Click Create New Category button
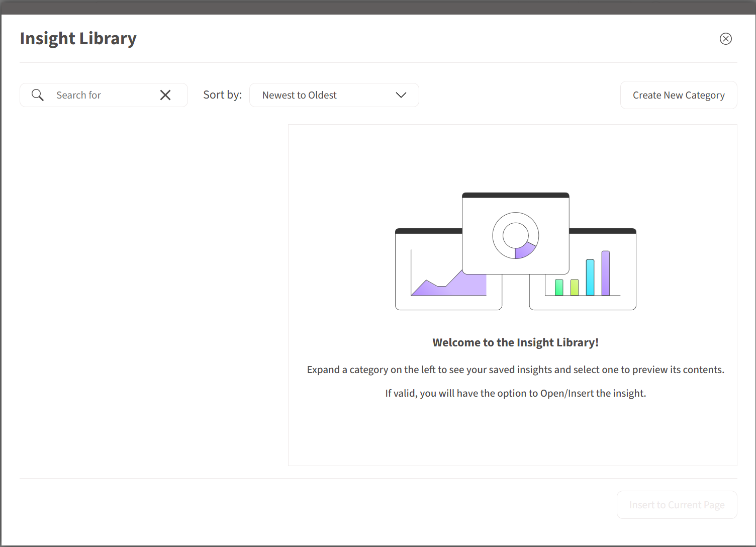 [x=679, y=95]
